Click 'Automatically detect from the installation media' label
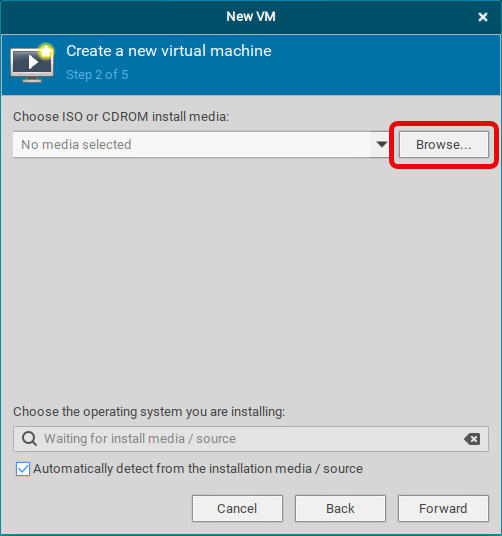The height and width of the screenshot is (536, 502). 198,469
